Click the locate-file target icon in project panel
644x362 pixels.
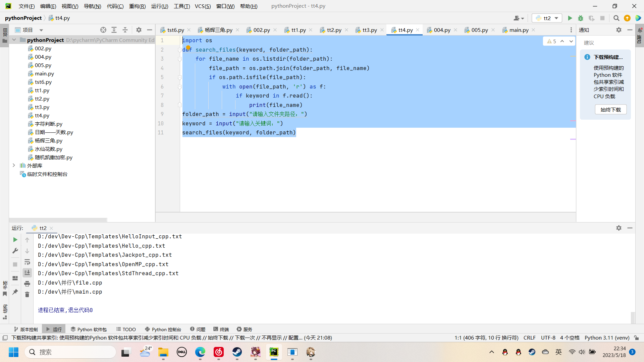coord(103,30)
